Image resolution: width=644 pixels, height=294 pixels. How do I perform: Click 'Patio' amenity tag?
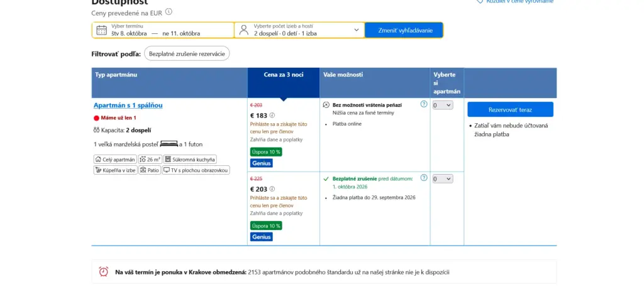click(150, 170)
